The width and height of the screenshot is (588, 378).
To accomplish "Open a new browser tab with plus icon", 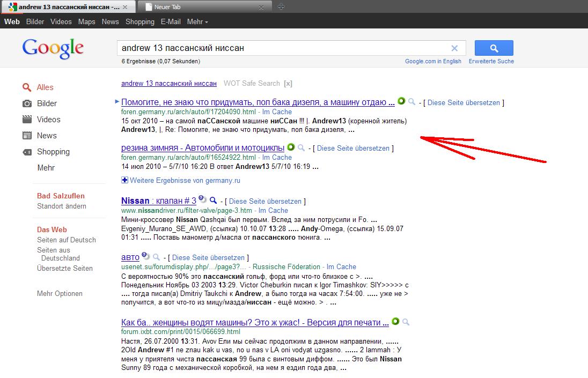I will click(281, 6).
